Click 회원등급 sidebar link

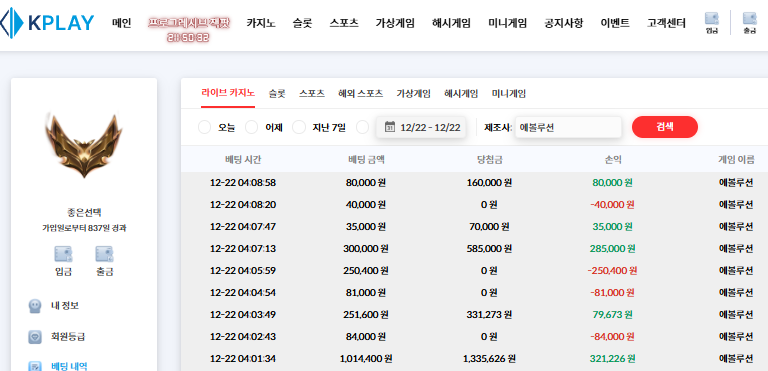[x=68, y=337]
